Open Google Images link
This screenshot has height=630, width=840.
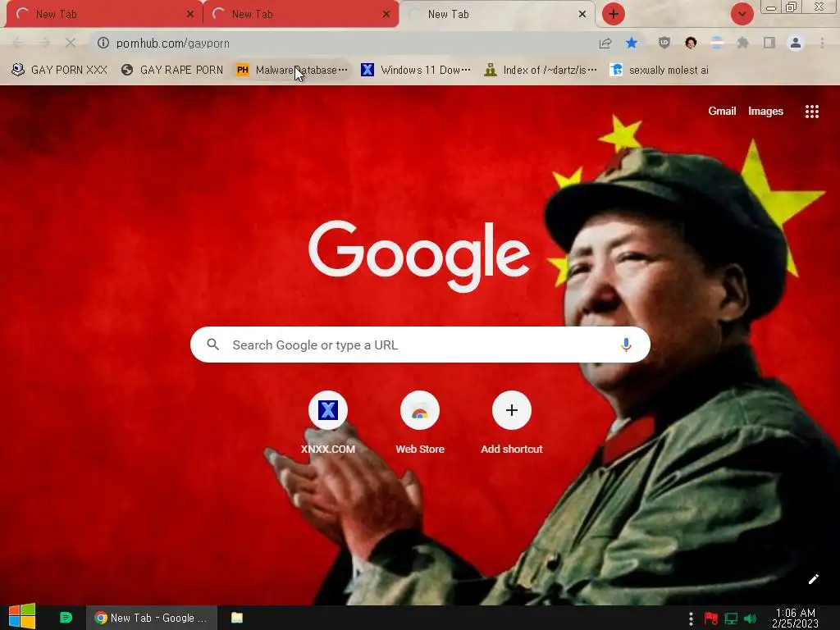(765, 111)
